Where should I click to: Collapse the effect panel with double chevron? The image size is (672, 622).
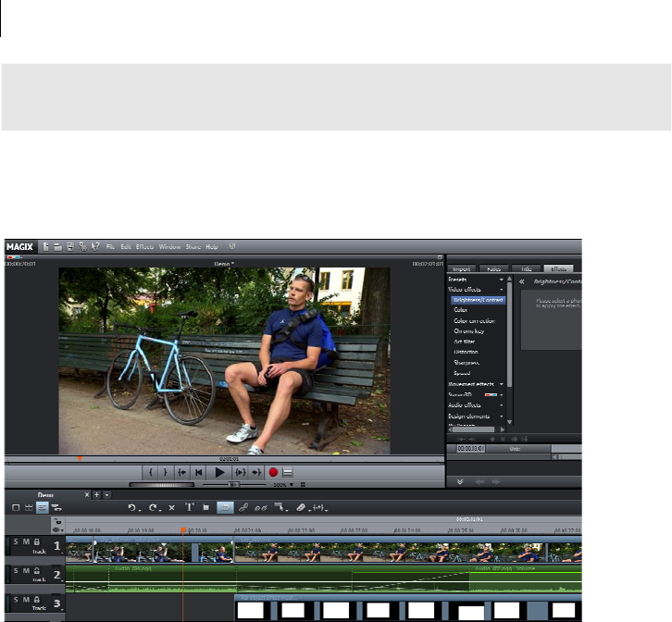tap(522, 281)
